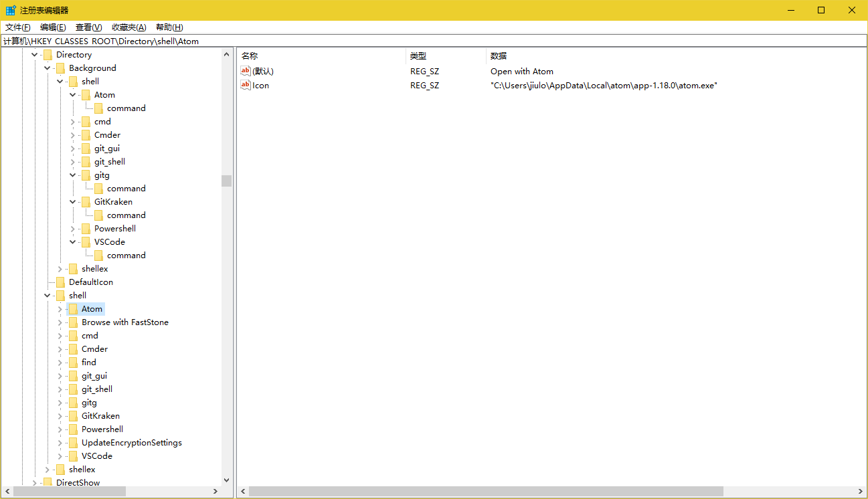Click folder icon of command under GitKraken
The width and height of the screenshot is (868, 499).
coord(98,215)
